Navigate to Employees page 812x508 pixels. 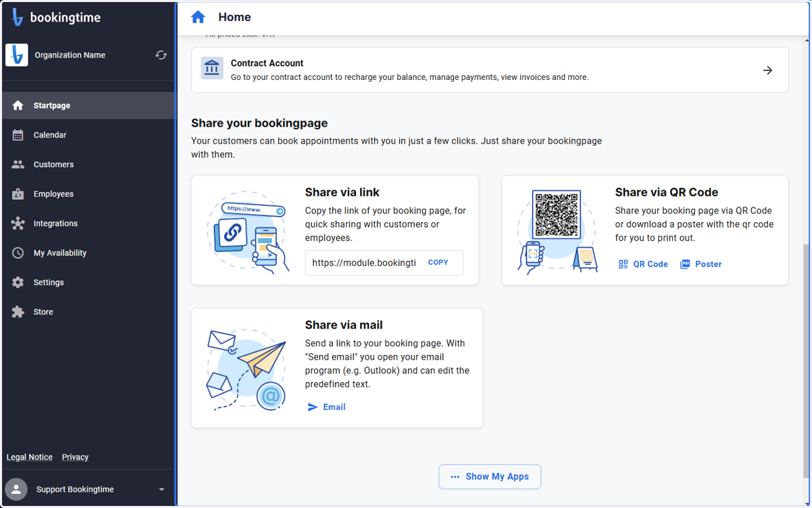[88, 194]
